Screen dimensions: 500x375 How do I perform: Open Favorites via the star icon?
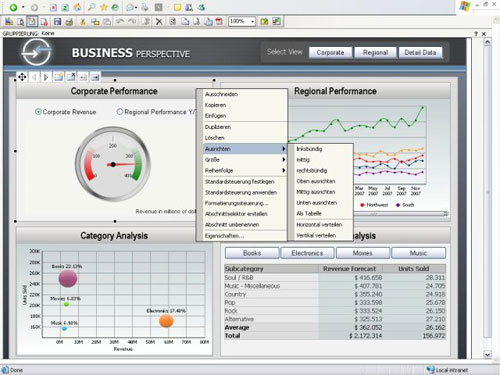point(104,7)
